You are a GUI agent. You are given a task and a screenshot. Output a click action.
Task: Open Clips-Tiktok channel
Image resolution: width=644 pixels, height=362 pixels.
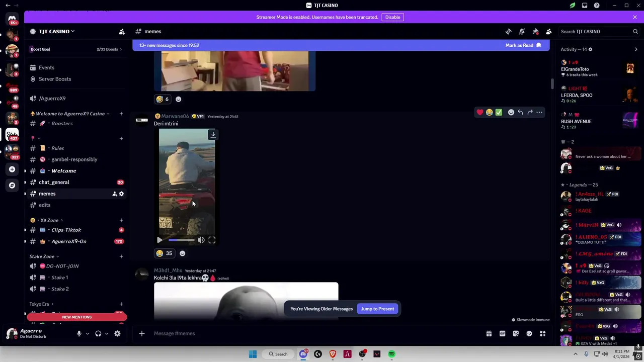76,230
